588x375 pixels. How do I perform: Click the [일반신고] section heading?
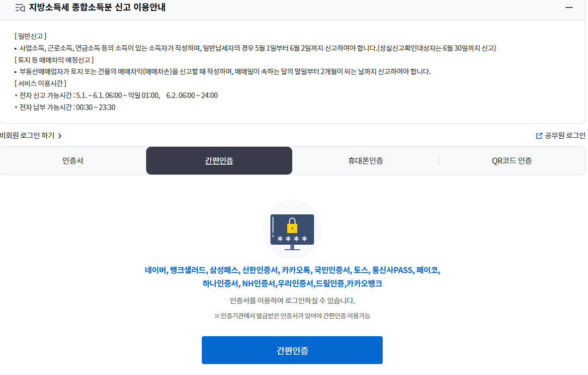30,36
